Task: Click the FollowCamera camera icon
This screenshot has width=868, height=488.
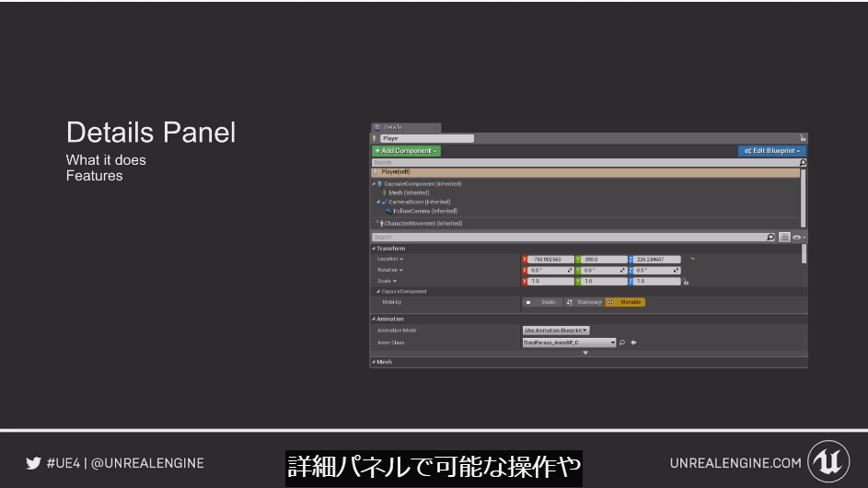Action: [388, 211]
